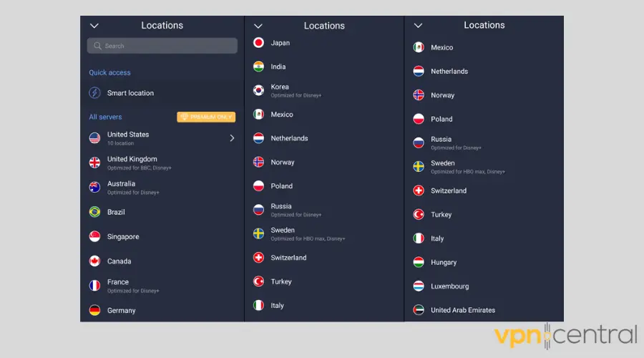Screen dimensions: 644x358
Task: Click the Smart location lightning icon
Action: pos(95,93)
